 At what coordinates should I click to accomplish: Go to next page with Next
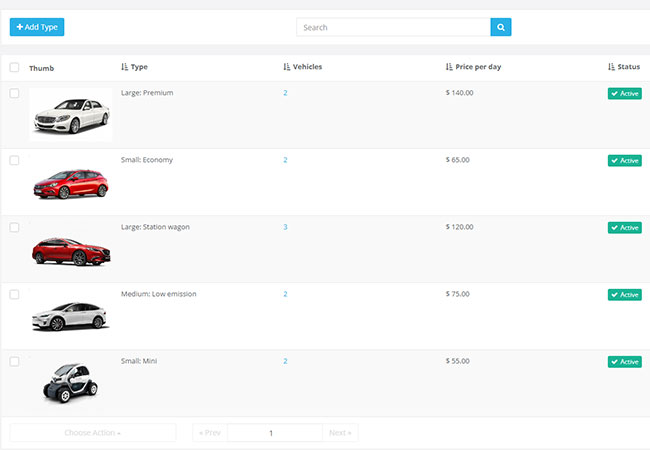(340, 433)
